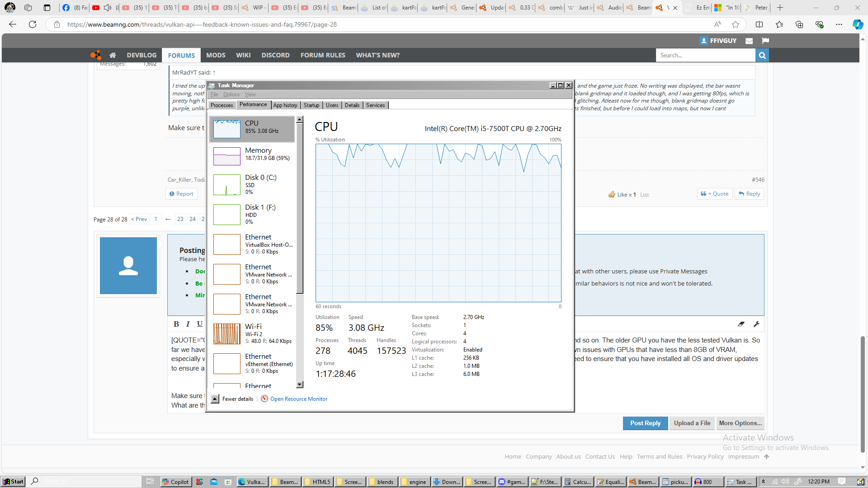Add browser page to favorites star
Image resolution: width=868 pixels, height=488 pixels.
[736, 24]
